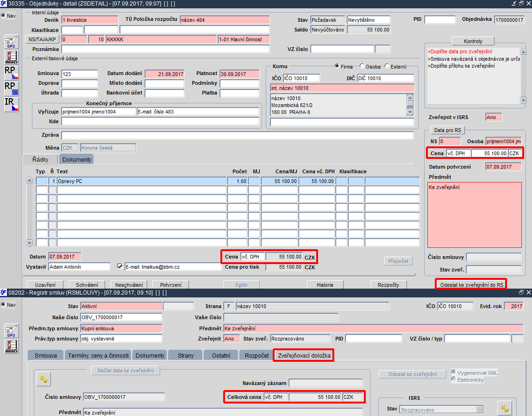
Task: Select the Opravy PC row text cell
Action: [x=142, y=181]
